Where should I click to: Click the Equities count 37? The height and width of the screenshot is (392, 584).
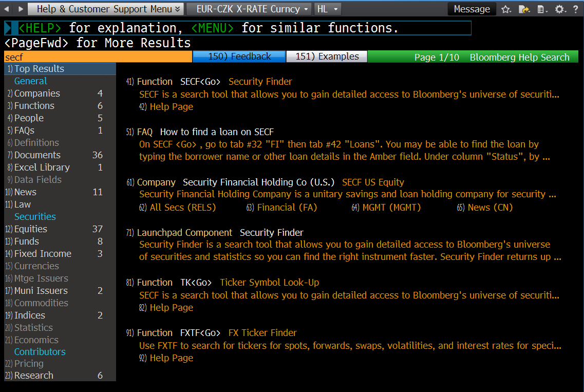point(98,229)
